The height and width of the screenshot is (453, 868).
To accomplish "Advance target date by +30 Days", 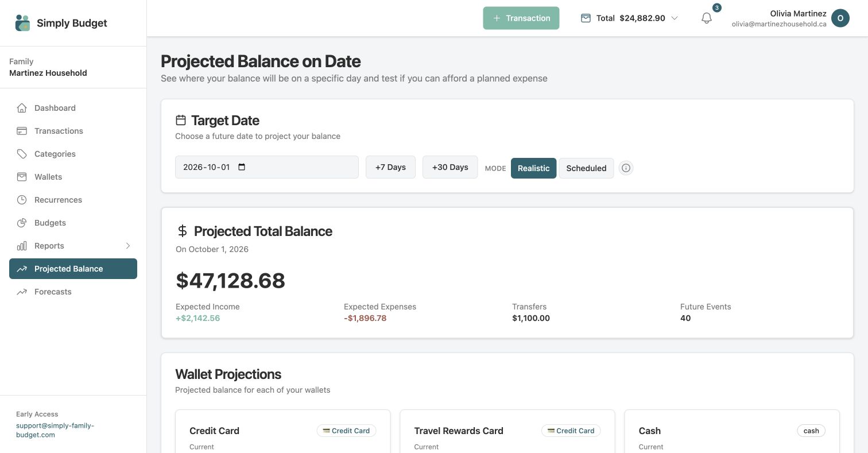I will point(450,167).
